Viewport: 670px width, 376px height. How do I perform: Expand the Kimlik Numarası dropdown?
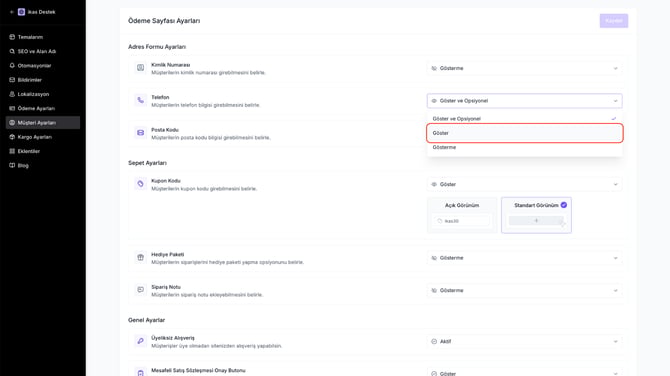click(525, 68)
